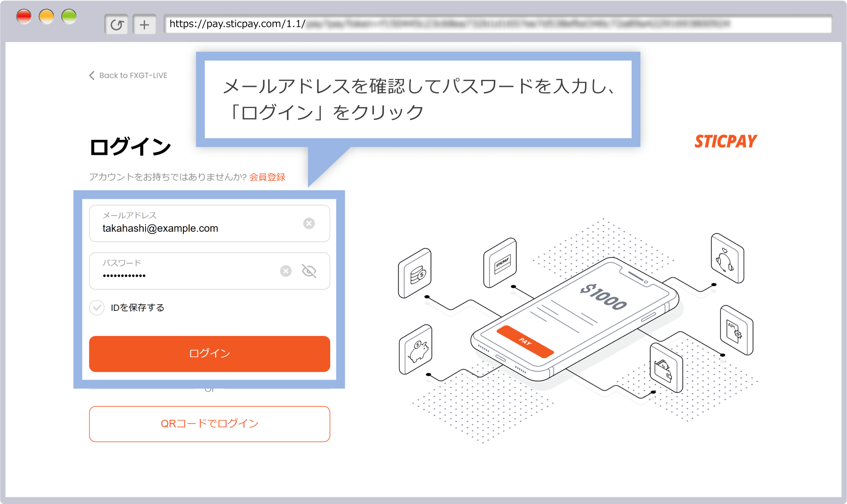Check the IDを保存する checkbox
Screen dimensions: 847x504
tap(97, 307)
